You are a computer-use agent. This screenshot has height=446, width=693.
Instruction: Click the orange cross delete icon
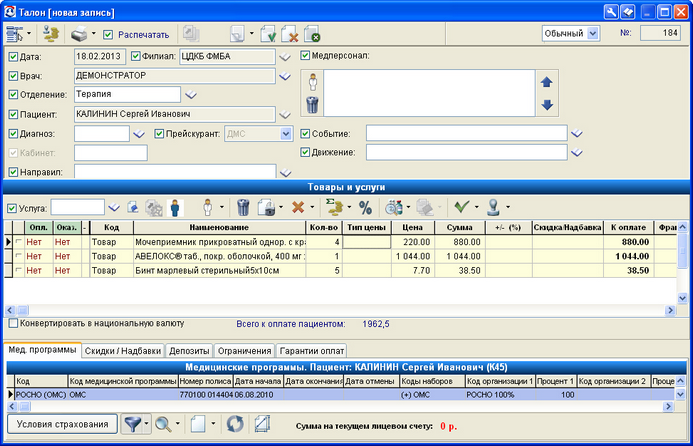(298, 207)
